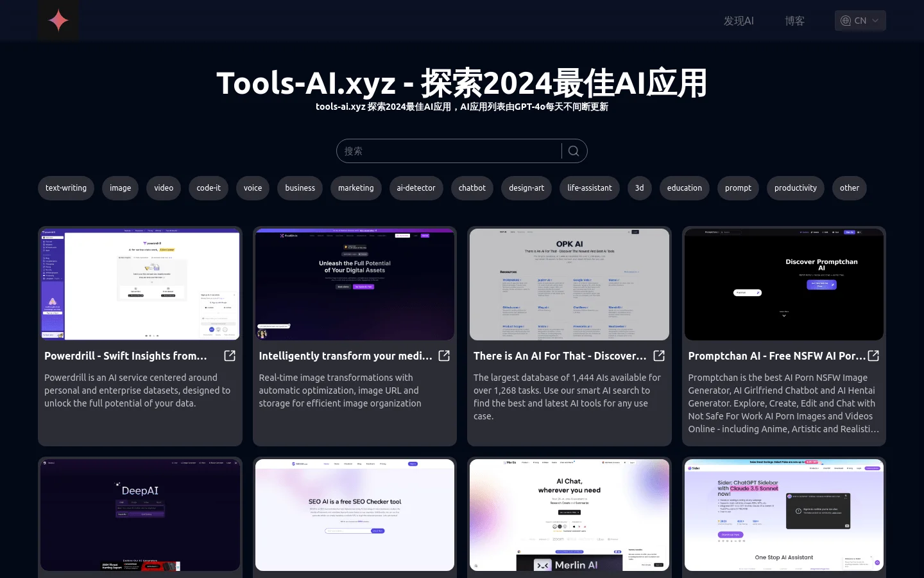Choose the chatbot category tag
924x578 pixels.
tap(472, 188)
